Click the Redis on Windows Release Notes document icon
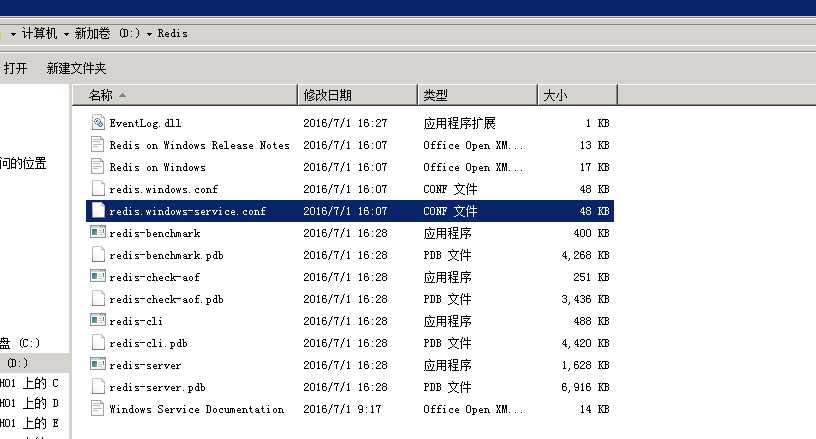This screenshot has width=816, height=439. [97, 145]
